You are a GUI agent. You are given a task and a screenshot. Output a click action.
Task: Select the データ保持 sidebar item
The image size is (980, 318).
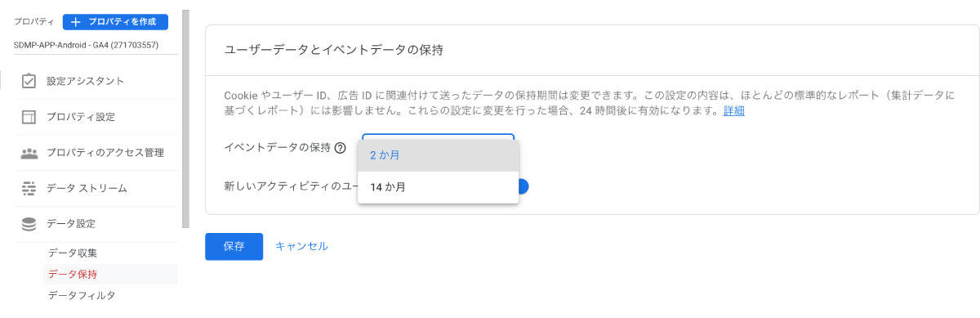click(110, 274)
